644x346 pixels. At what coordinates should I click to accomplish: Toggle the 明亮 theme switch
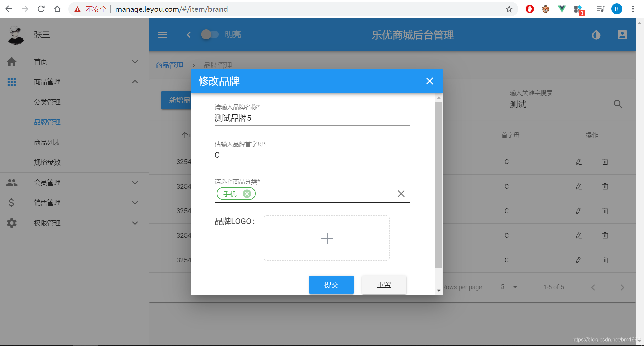210,34
